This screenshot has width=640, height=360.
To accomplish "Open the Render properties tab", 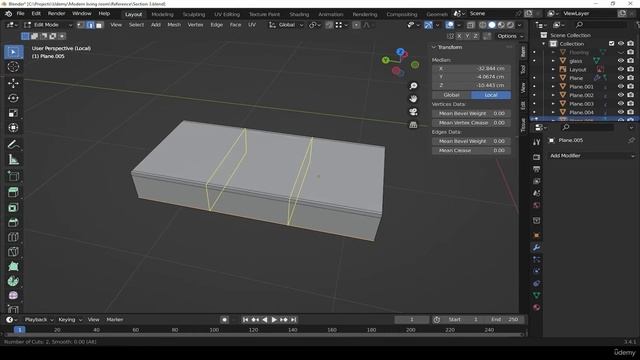I will 536,157.
